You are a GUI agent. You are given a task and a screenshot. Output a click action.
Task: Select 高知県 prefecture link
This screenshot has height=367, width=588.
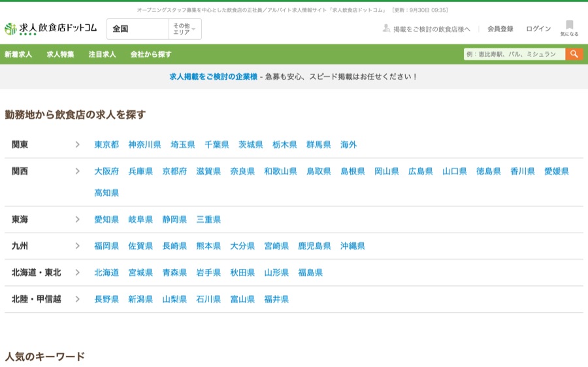point(106,193)
